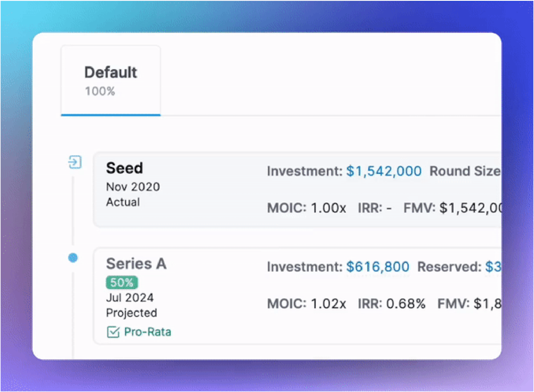This screenshot has height=392, width=534.
Task: Open the Series A round title
Action: point(136,264)
